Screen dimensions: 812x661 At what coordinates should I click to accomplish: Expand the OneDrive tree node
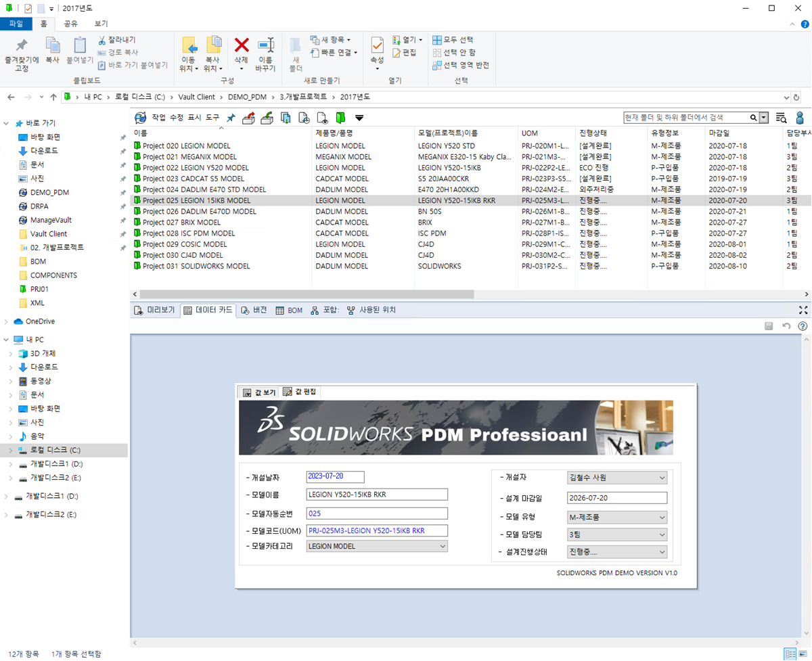[x=7, y=321]
